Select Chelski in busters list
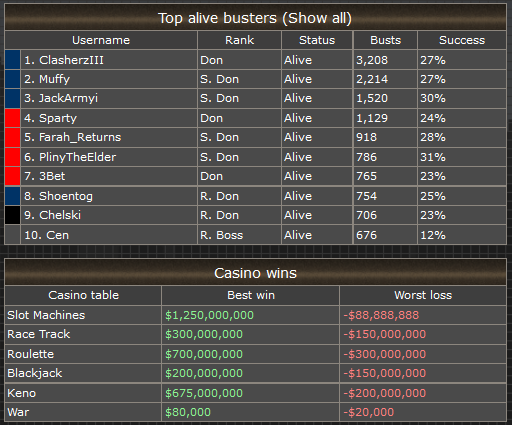The height and width of the screenshot is (425, 512). pyautogui.click(x=60, y=215)
